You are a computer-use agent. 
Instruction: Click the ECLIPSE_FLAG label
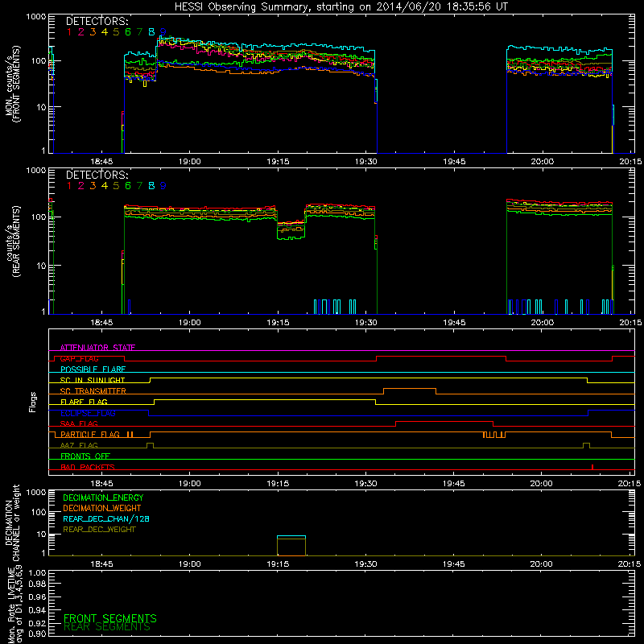88,413
